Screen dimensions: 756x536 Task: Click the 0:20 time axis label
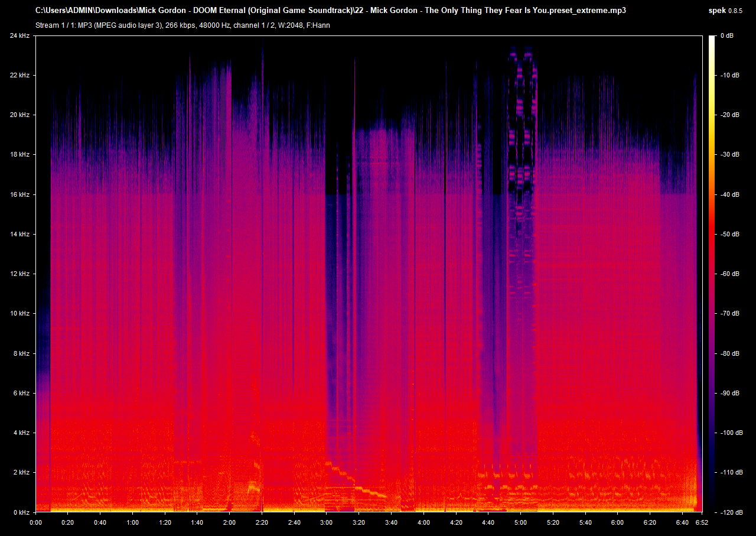click(x=68, y=523)
